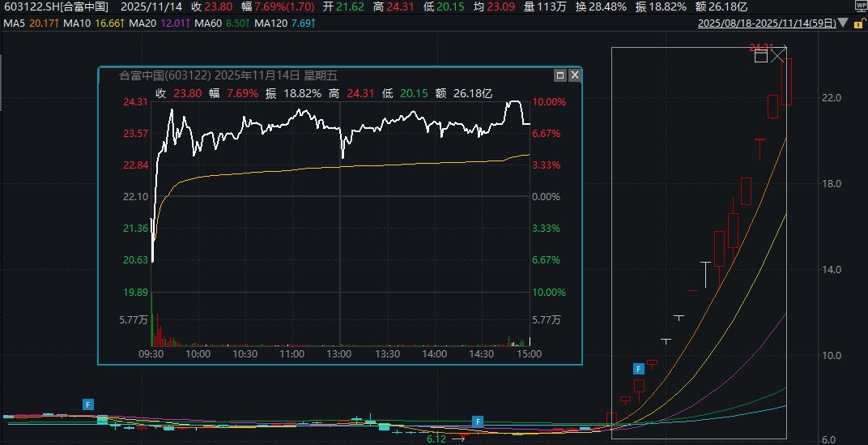Click the 2025/08/18-2025/11/14 date range link
The height and width of the screenshot is (445, 868).
pyautogui.click(x=768, y=24)
